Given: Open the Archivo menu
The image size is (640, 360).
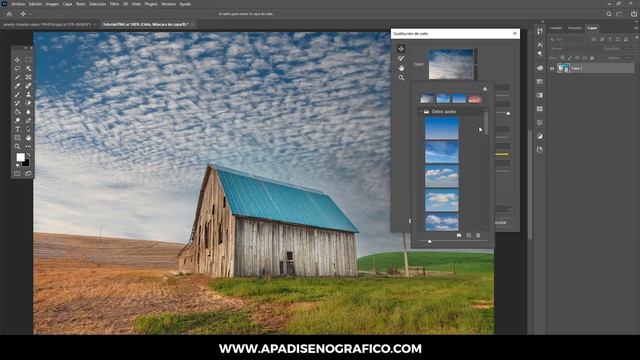Looking at the screenshot, I should (x=18, y=4).
